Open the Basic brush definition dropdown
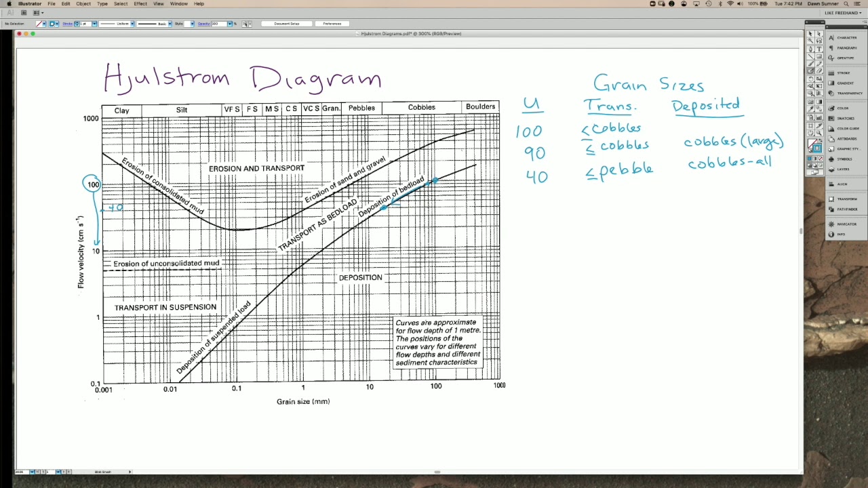The image size is (868, 488). coord(170,24)
